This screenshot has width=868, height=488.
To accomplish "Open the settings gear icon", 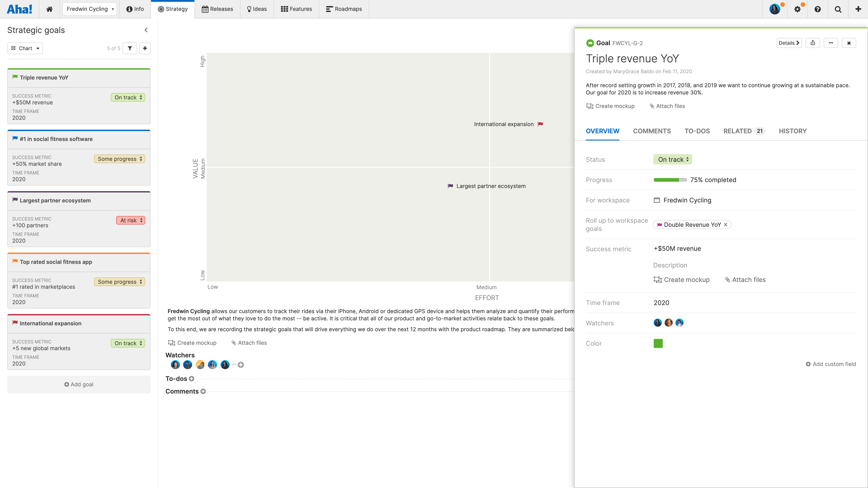I will tap(797, 9).
